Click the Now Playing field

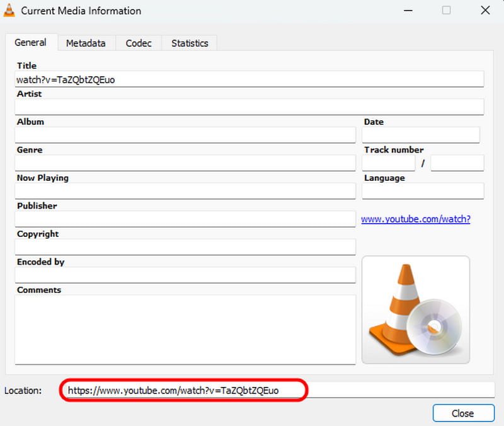pos(185,191)
